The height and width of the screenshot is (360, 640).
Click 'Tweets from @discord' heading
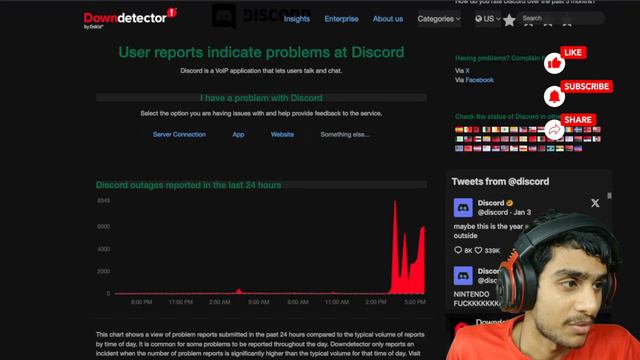pos(500,182)
